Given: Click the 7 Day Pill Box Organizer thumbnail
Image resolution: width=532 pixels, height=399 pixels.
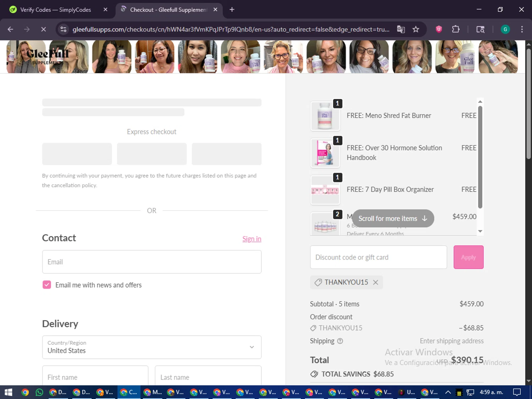Looking at the screenshot, I should coord(325,190).
